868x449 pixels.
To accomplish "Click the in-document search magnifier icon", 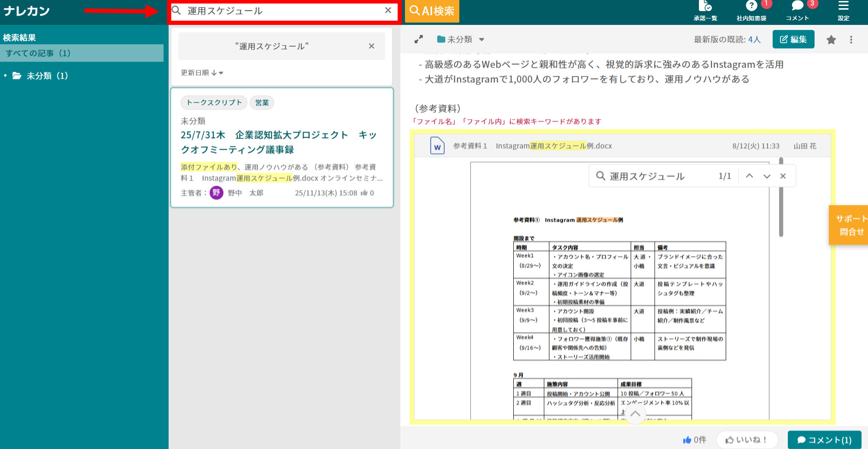I will 601,176.
